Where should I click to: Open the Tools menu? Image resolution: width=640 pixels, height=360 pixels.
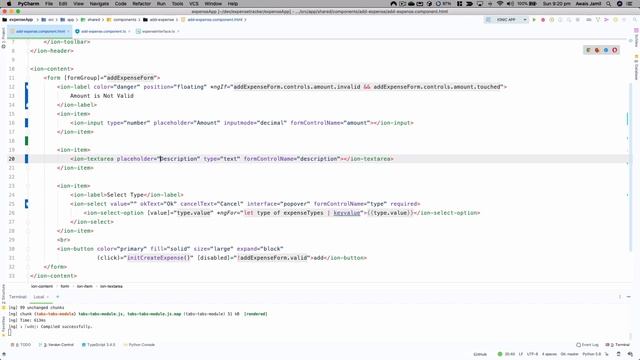(x=177, y=4)
